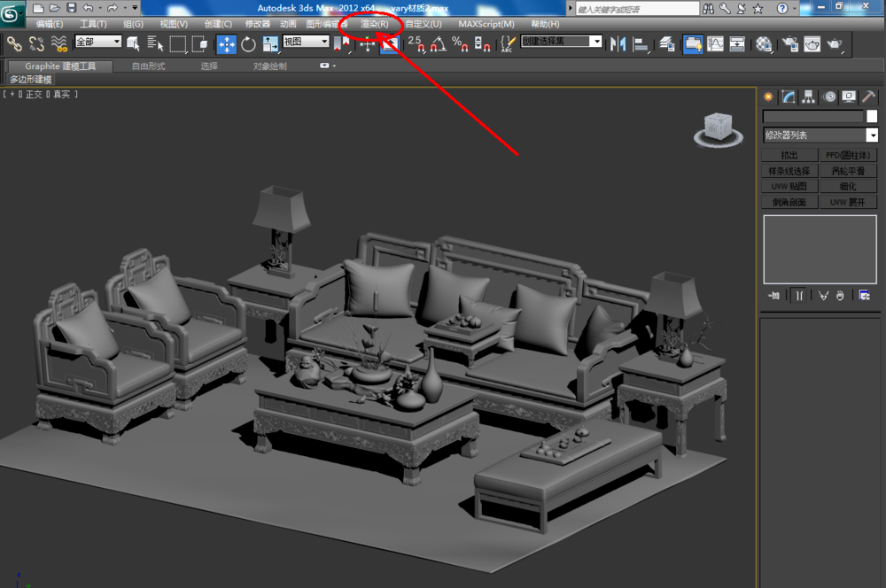Switch to the 自由形式 ribbon tab

tap(148, 66)
